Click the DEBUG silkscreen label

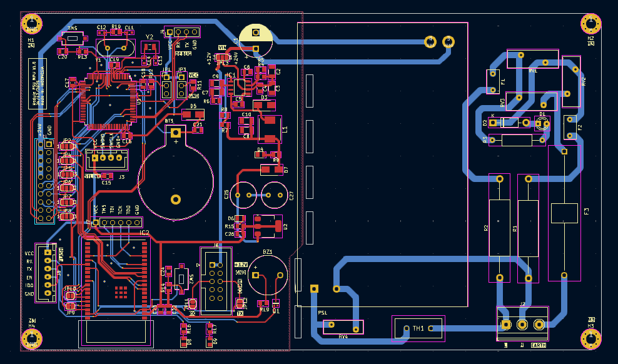pyautogui.click(x=183, y=53)
